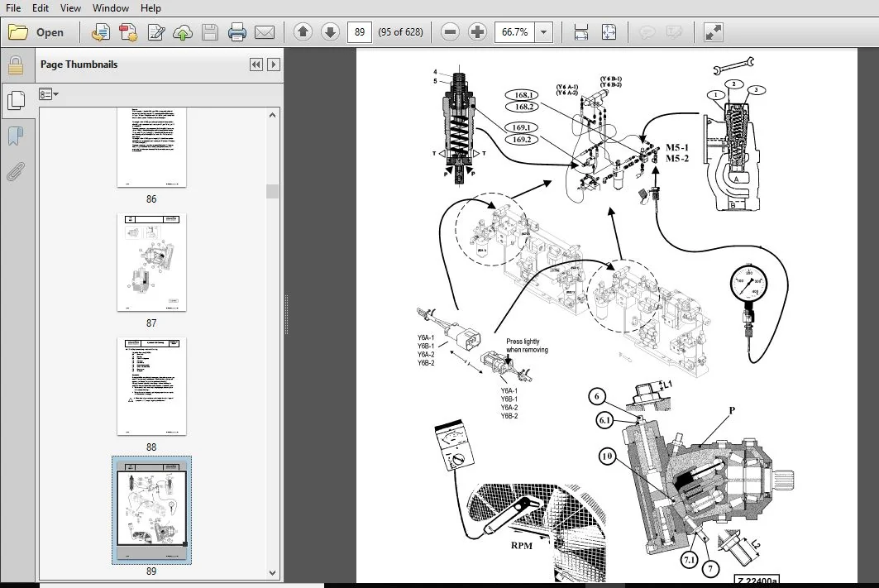Open the Help menu
The height and width of the screenshot is (588, 879).
(x=150, y=7)
